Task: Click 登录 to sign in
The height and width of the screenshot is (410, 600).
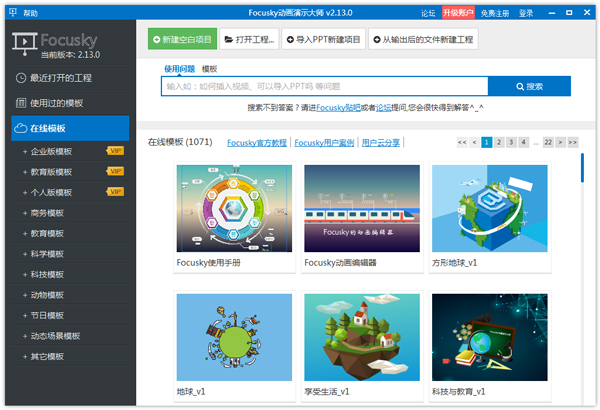Action: click(x=526, y=13)
